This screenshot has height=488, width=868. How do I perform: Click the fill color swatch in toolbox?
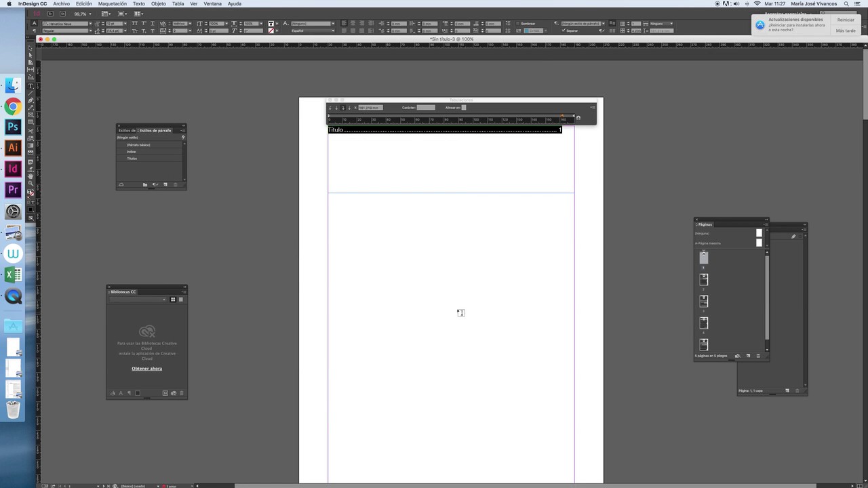tap(30, 192)
